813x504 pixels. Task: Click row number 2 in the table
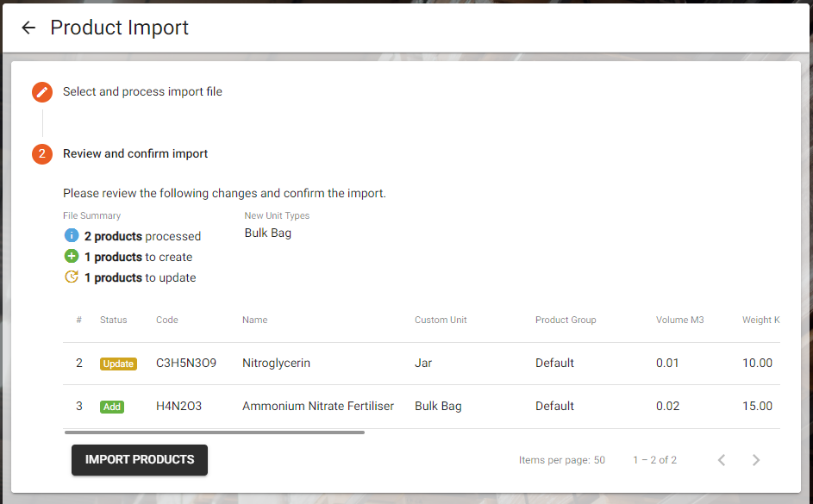pos(78,363)
